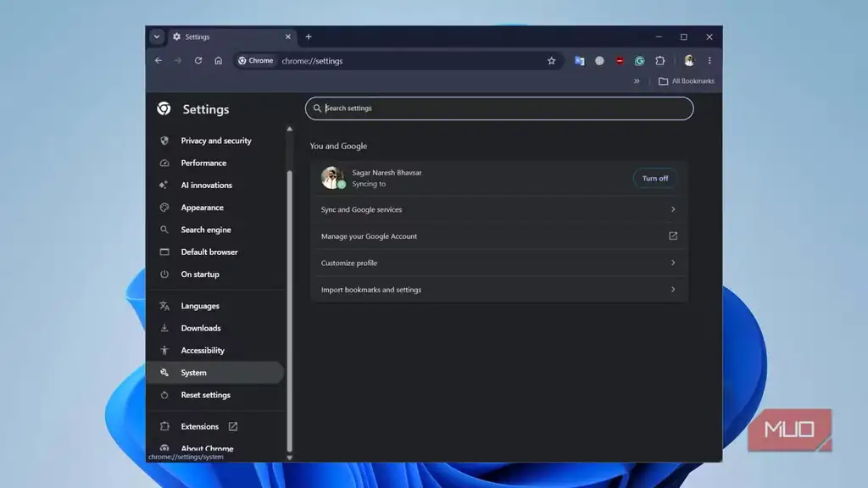Click the sidebar scrollbar thumb
Screen dimensions: 868x488
click(x=290, y=310)
